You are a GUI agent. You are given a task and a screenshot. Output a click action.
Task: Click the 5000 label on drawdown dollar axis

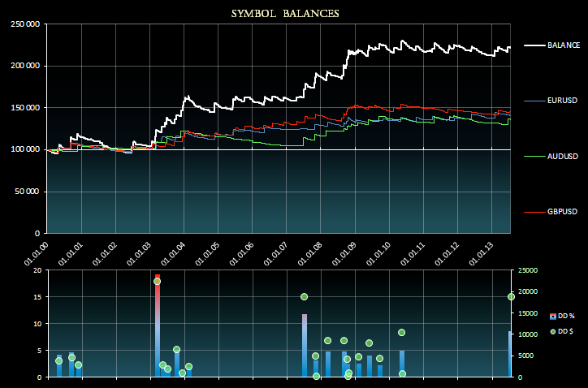525,356
